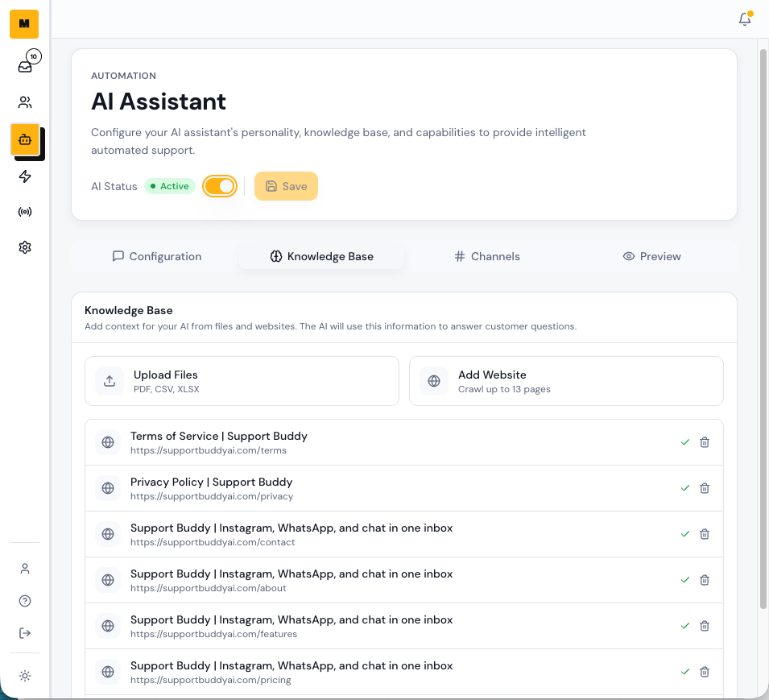
Task: Click the globe icon in Add Website
Action: pyautogui.click(x=434, y=381)
